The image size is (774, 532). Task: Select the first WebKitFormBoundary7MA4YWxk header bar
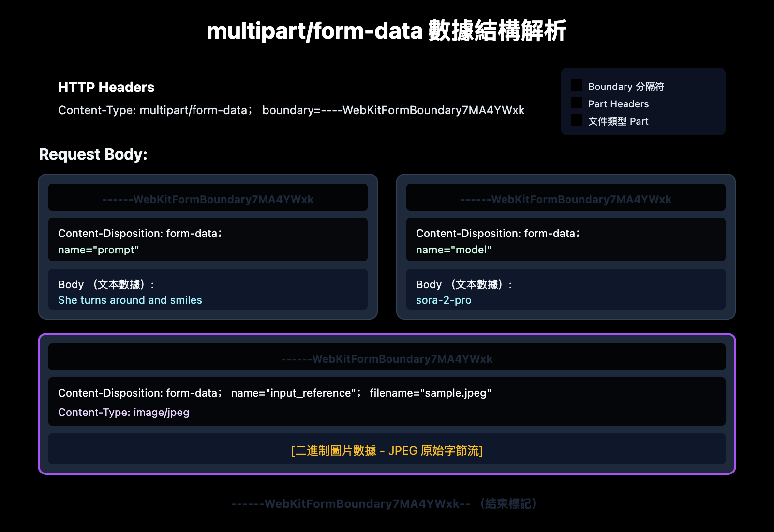click(208, 198)
